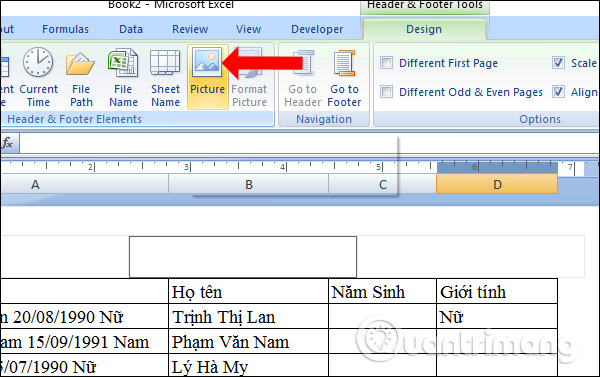
Task: Click the fx insert function icon
Action: [x=7, y=144]
